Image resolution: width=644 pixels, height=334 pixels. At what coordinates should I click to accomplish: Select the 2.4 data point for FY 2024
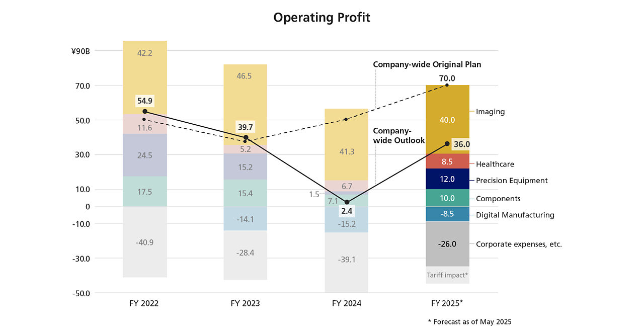click(347, 202)
